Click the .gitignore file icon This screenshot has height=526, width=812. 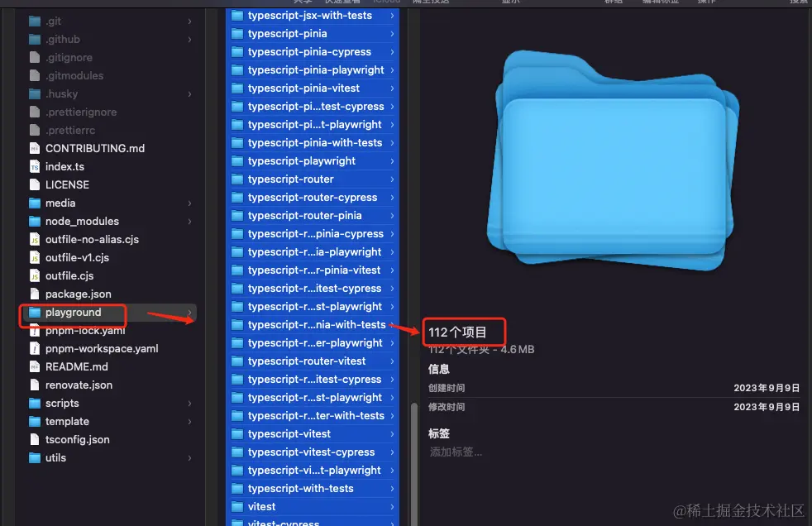(35, 57)
